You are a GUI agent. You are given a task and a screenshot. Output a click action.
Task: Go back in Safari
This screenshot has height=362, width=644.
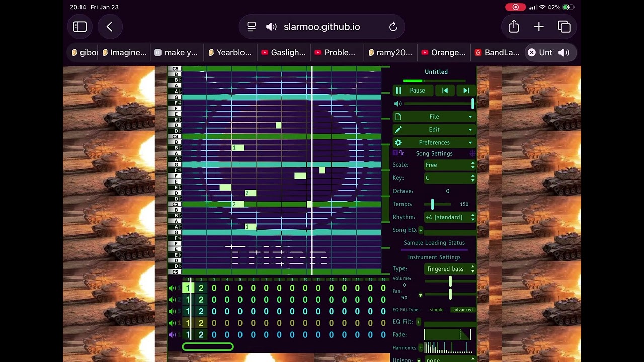click(x=110, y=27)
